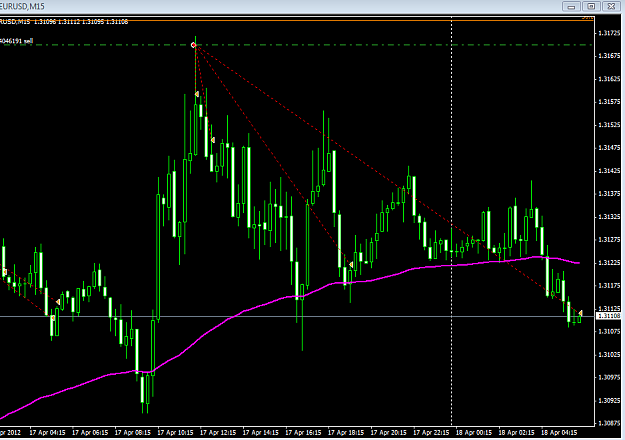Close the EURUSD,M15 chart window

[x=611, y=6]
